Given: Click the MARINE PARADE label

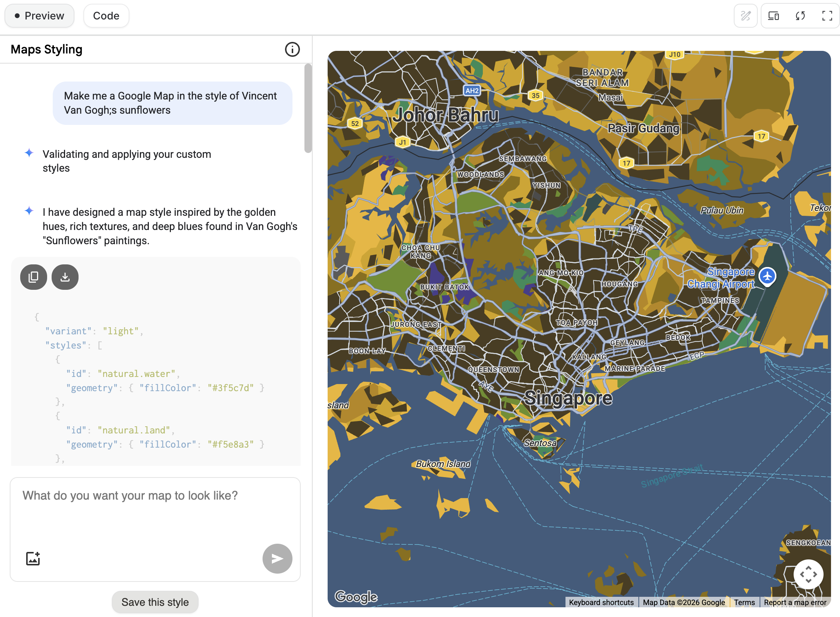Looking at the screenshot, I should point(635,369).
